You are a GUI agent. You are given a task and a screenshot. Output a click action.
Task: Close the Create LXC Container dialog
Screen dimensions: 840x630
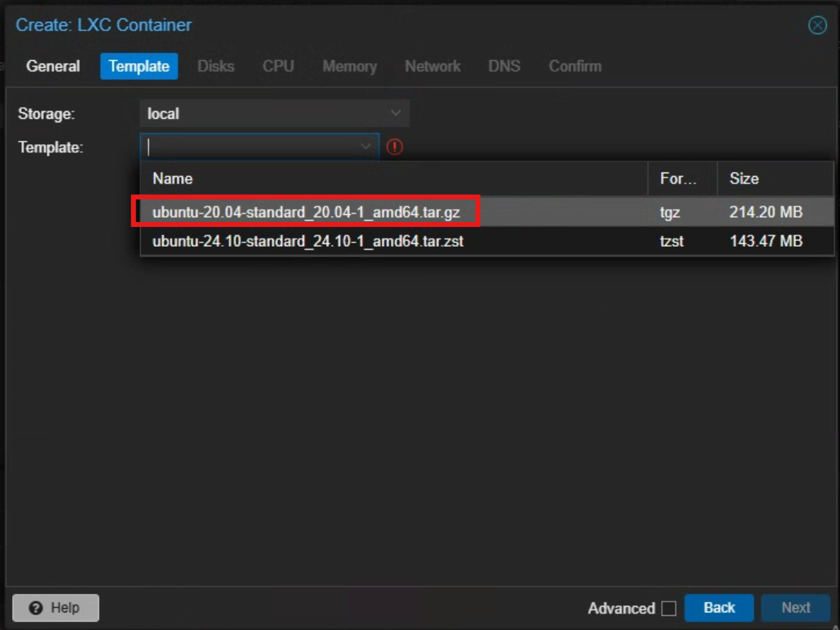pyautogui.click(x=817, y=25)
